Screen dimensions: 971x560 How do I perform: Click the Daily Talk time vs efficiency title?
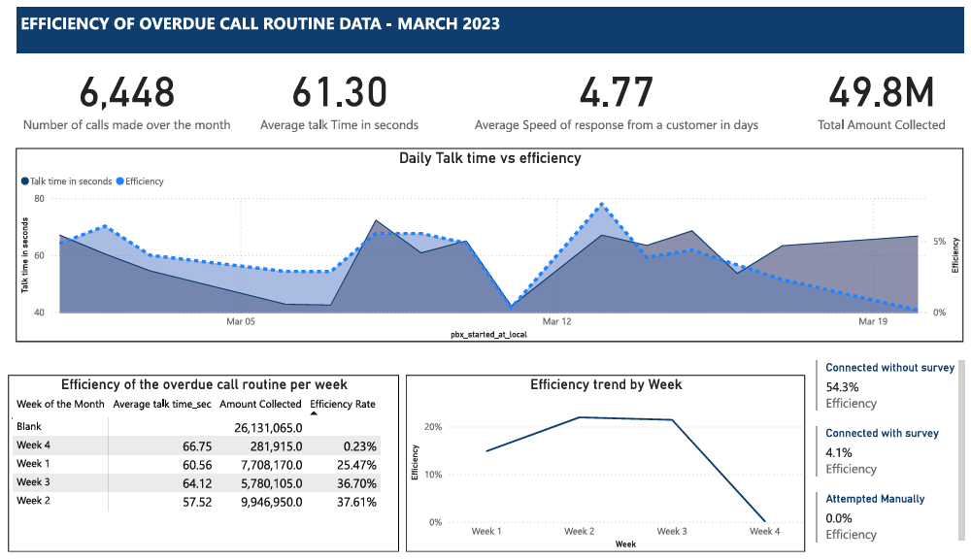click(x=489, y=157)
